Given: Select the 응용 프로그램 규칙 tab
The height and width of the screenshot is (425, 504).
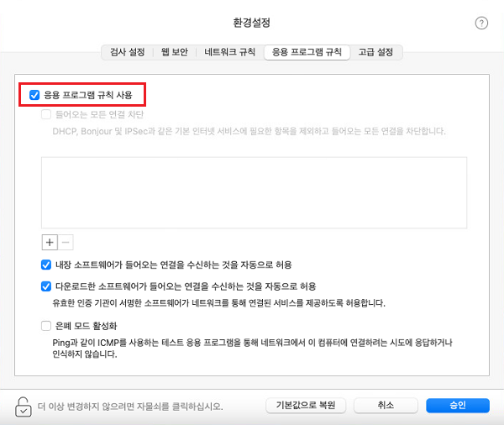Looking at the screenshot, I should pos(307,52).
